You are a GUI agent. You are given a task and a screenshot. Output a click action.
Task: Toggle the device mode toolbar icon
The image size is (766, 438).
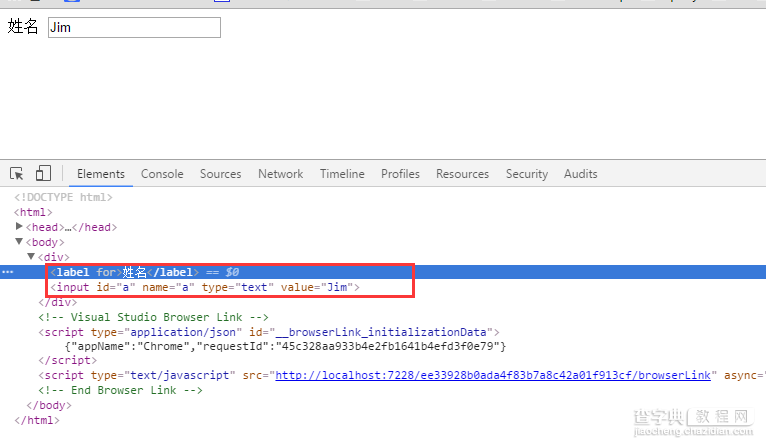43,173
